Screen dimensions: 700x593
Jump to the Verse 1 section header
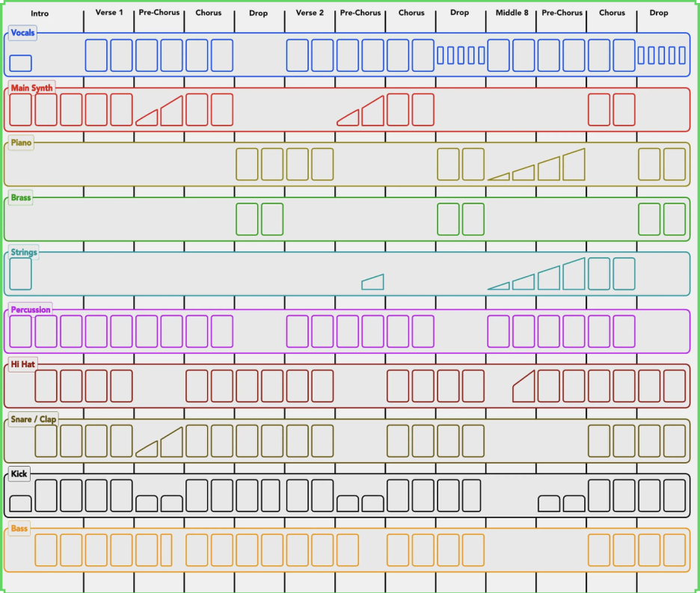(x=109, y=13)
